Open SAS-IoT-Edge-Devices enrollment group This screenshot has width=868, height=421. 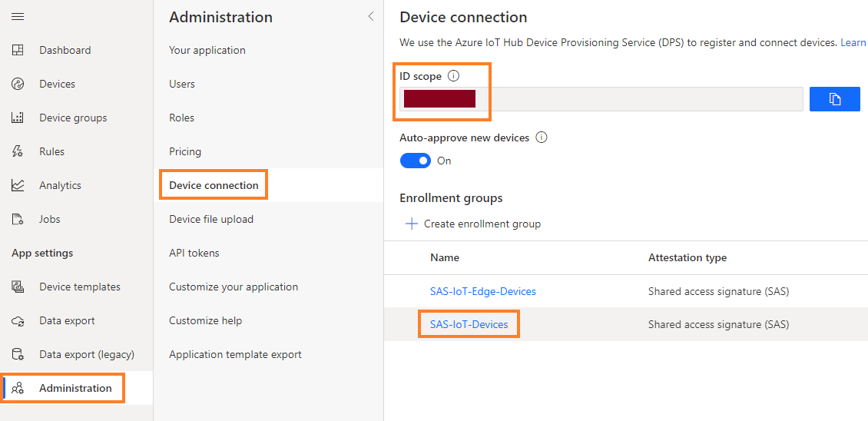click(x=482, y=291)
